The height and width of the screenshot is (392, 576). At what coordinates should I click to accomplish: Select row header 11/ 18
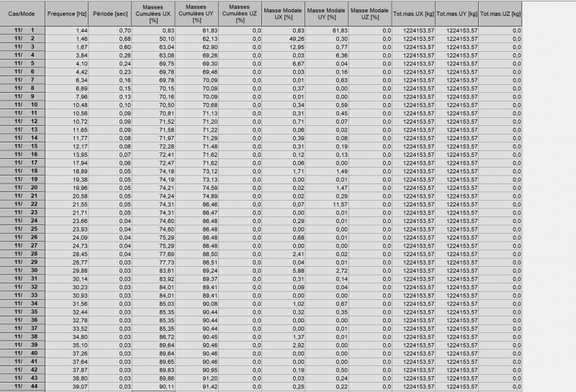[22, 171]
